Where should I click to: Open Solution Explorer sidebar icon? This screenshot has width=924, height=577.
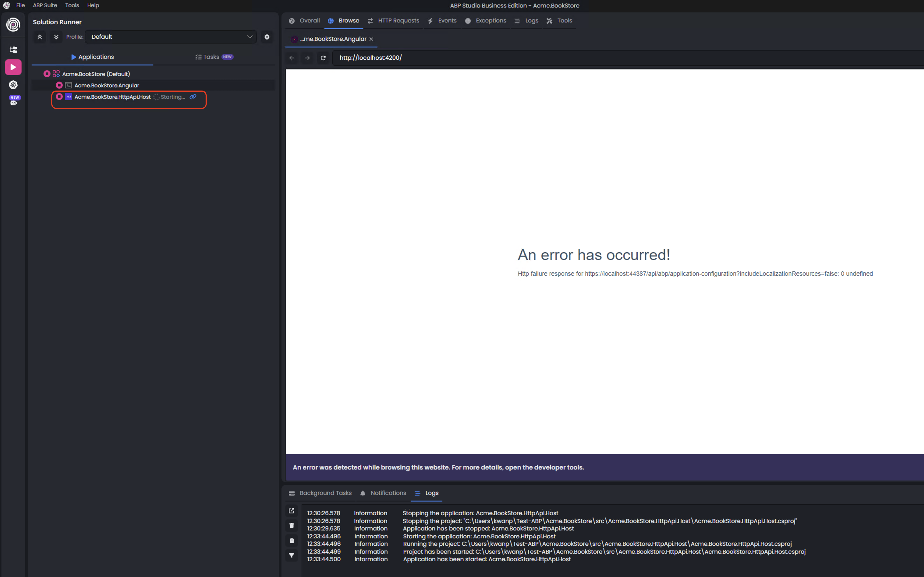tap(13, 50)
